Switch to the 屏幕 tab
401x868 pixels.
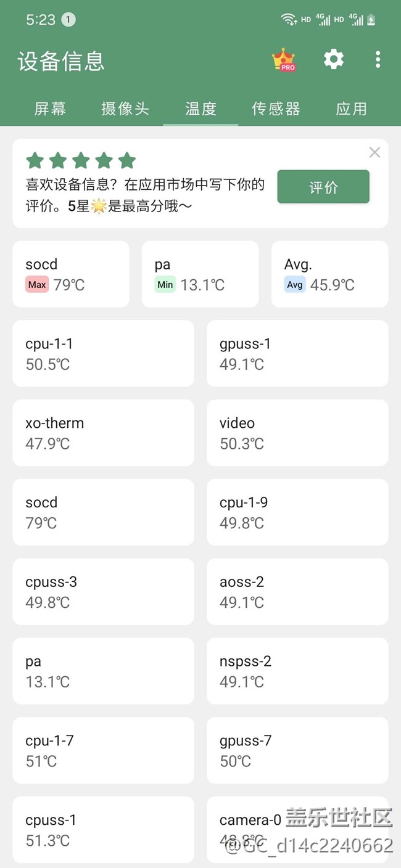click(x=50, y=109)
